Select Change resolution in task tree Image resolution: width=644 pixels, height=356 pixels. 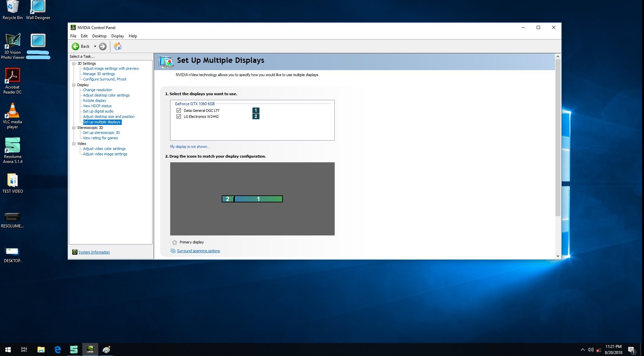point(97,90)
